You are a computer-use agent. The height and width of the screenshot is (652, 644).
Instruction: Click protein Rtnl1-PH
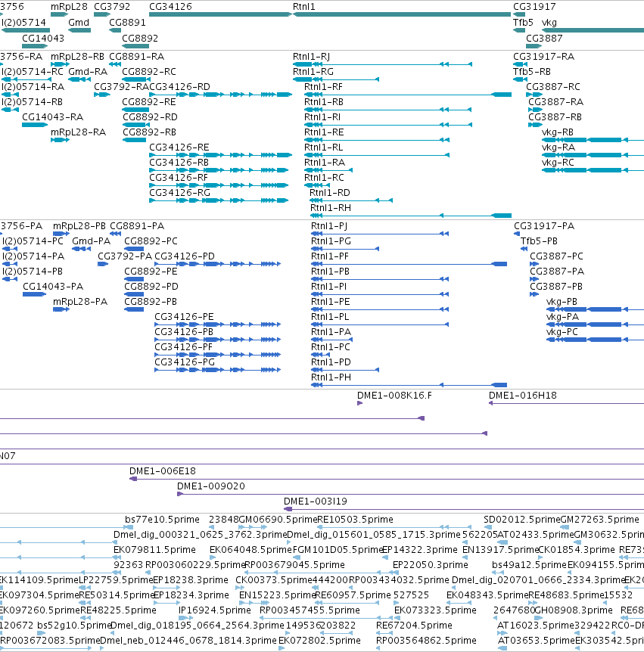(x=331, y=377)
